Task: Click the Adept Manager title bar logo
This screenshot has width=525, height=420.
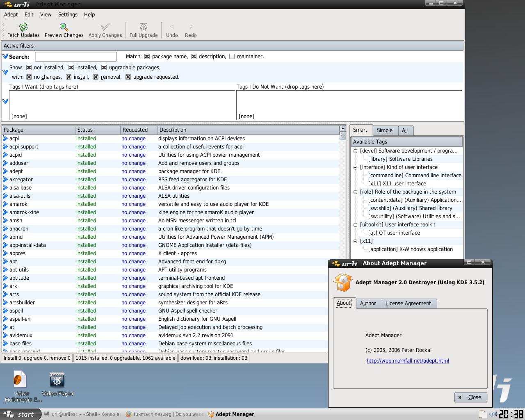Action: point(17,4)
